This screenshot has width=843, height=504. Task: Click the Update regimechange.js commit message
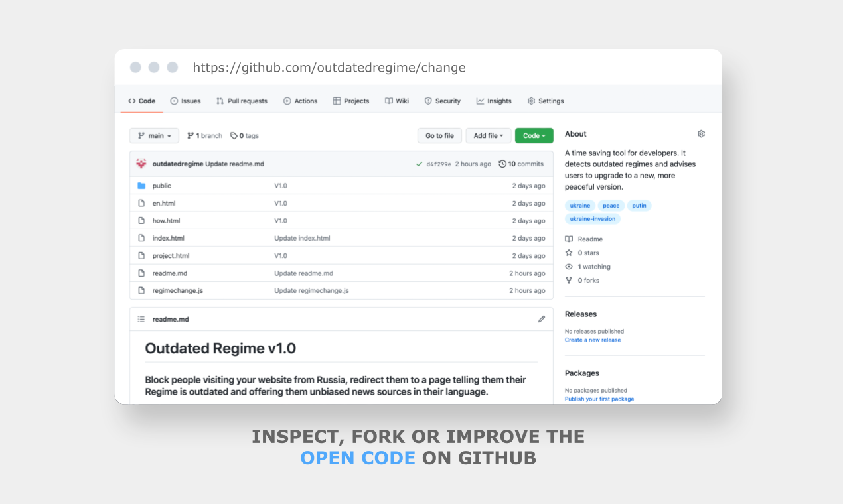(x=311, y=290)
